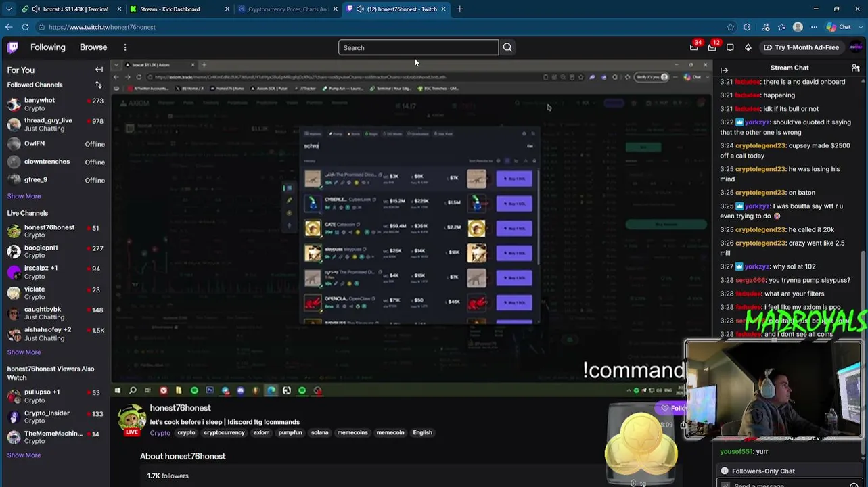The width and height of the screenshot is (868, 487).
Task: Switch to Cryptocurrency Prices browser tab
Action: pos(287,9)
